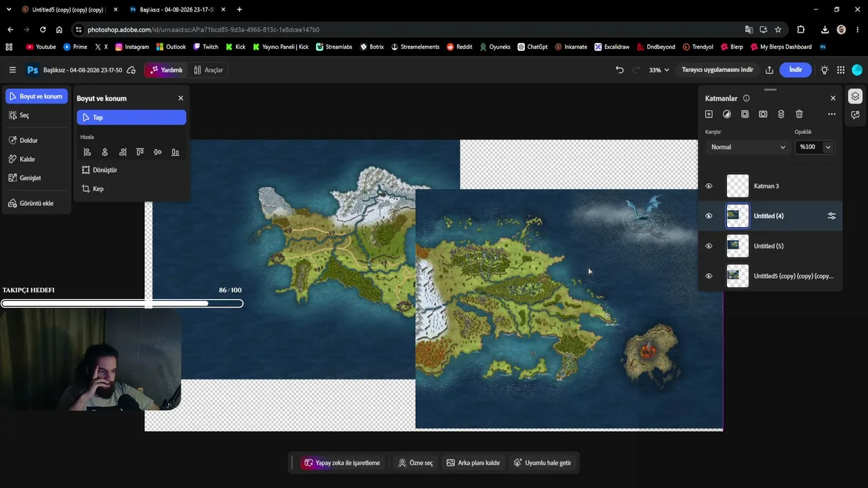Align layers to the bottom edge
This screenshot has width=868, height=488.
175,152
